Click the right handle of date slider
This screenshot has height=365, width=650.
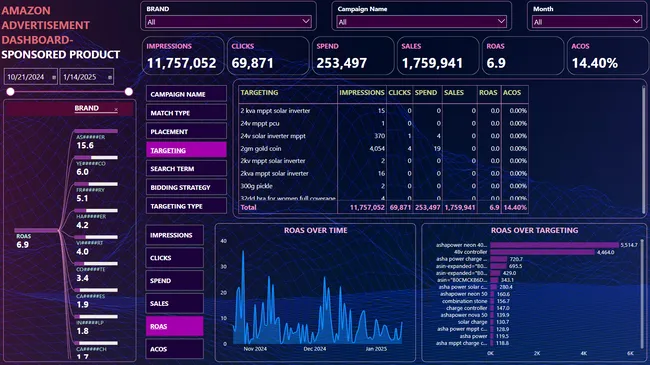129,92
